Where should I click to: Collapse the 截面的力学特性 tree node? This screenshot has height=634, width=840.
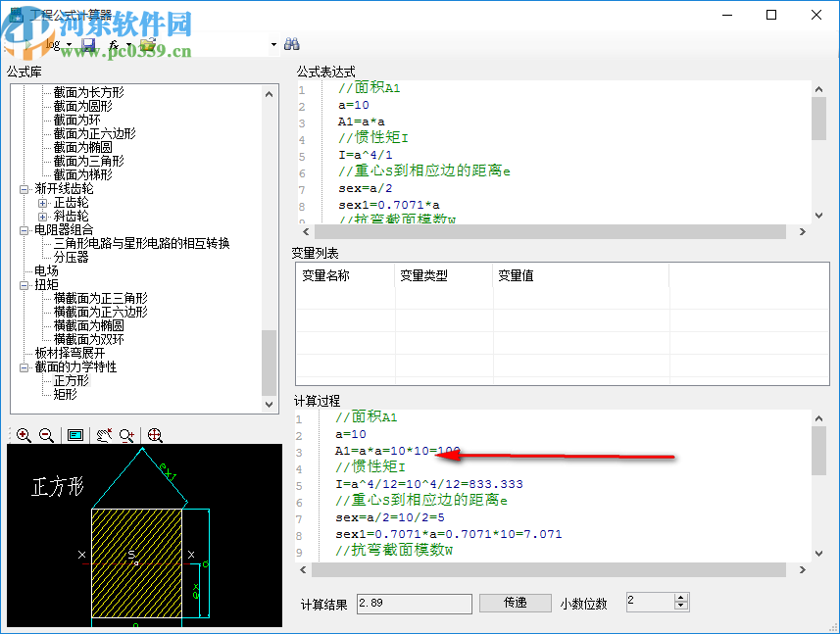(24, 367)
